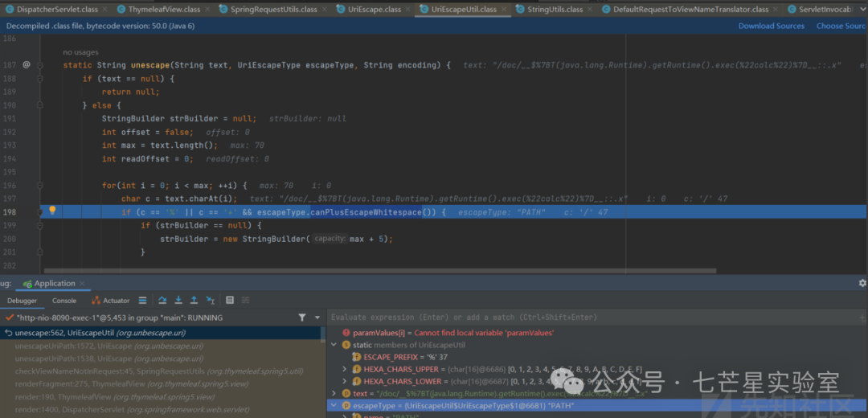The image size is (868, 418).
Task: Click the drop frame arrow beside unescape:562
Action: [8, 333]
